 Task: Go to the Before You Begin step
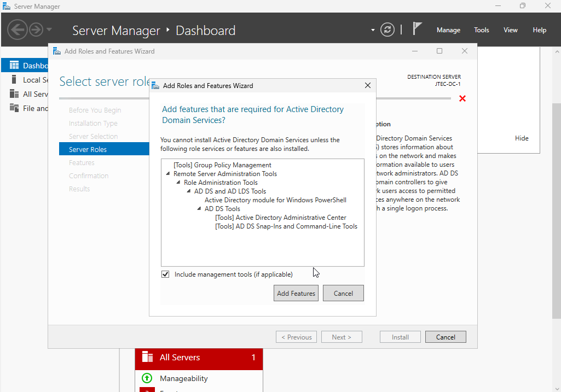click(x=95, y=110)
